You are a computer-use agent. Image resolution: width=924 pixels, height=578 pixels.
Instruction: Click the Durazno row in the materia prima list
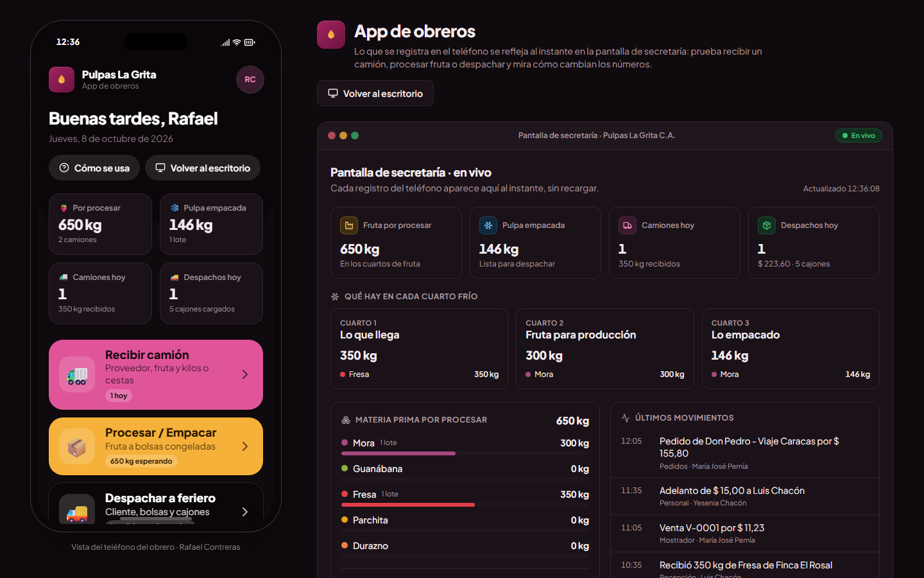[465, 548]
